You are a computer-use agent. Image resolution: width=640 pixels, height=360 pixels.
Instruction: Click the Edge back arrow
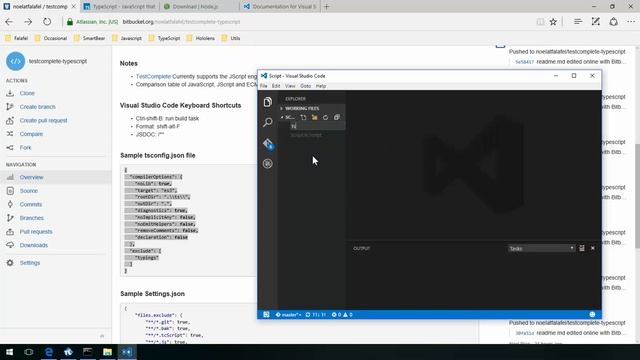(9, 22)
